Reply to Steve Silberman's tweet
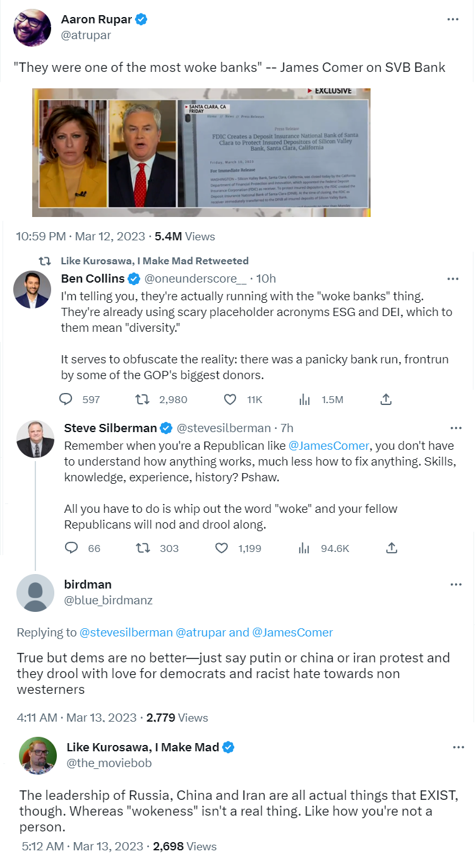This screenshot has height=868, width=476. tap(71, 548)
